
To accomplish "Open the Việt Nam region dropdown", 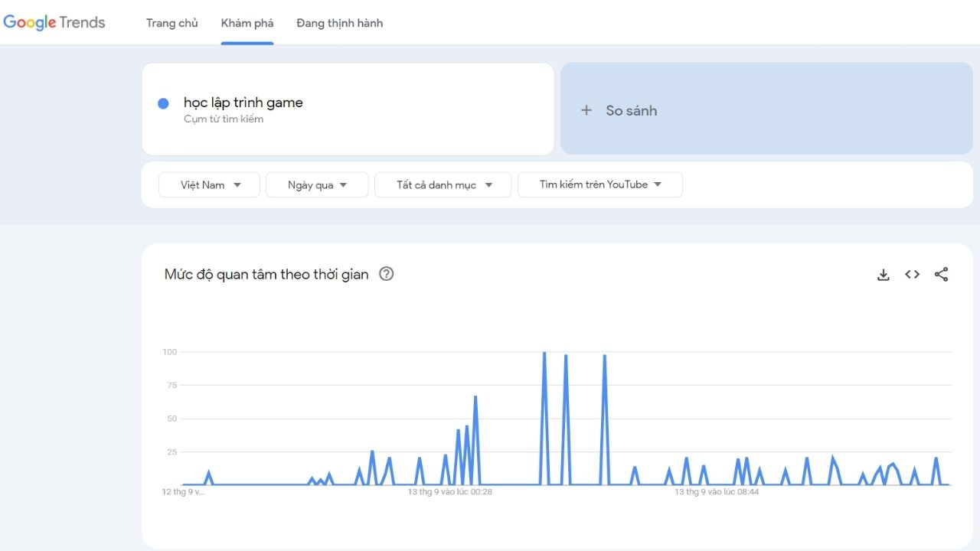I will tap(208, 184).
